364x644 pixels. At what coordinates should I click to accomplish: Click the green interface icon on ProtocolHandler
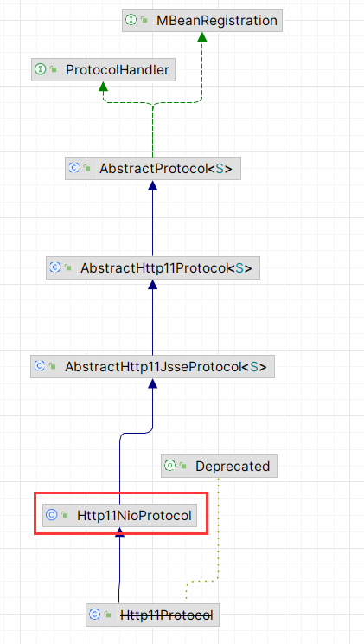pos(41,69)
